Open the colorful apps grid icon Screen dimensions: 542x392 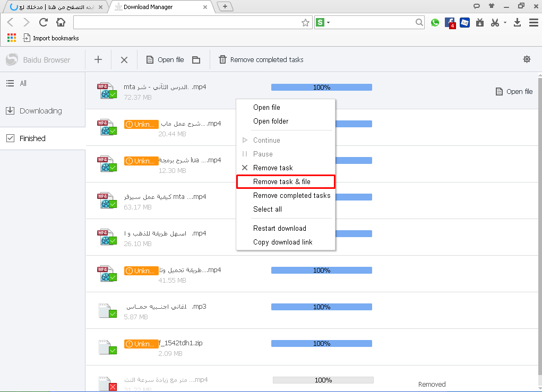[12, 38]
